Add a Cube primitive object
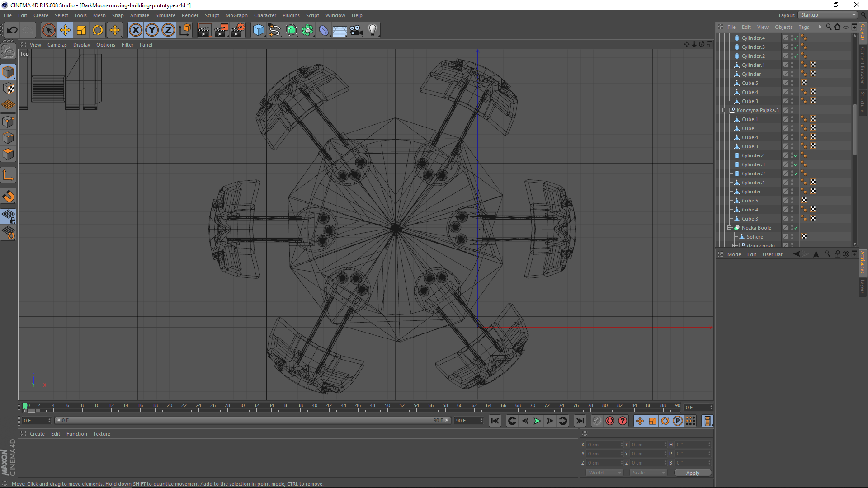This screenshot has height=488, width=868. [258, 30]
